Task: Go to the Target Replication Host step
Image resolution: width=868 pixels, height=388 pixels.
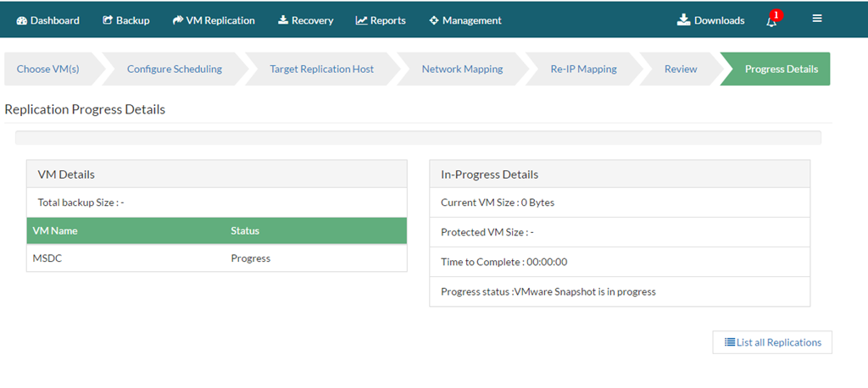Action: click(x=321, y=69)
